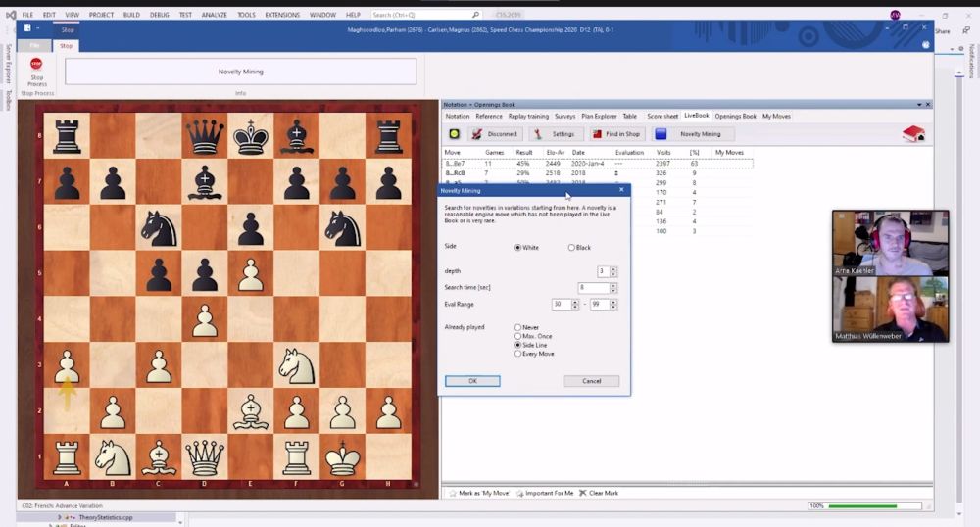Image resolution: width=980 pixels, height=527 pixels.
Task: Click the Disconnect LiveBook button icon
Action: (x=477, y=134)
